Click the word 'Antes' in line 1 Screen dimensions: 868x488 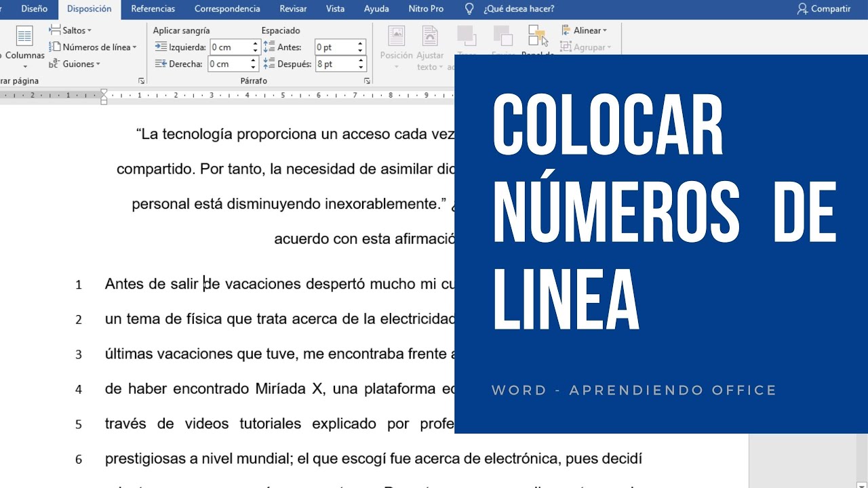coord(123,284)
